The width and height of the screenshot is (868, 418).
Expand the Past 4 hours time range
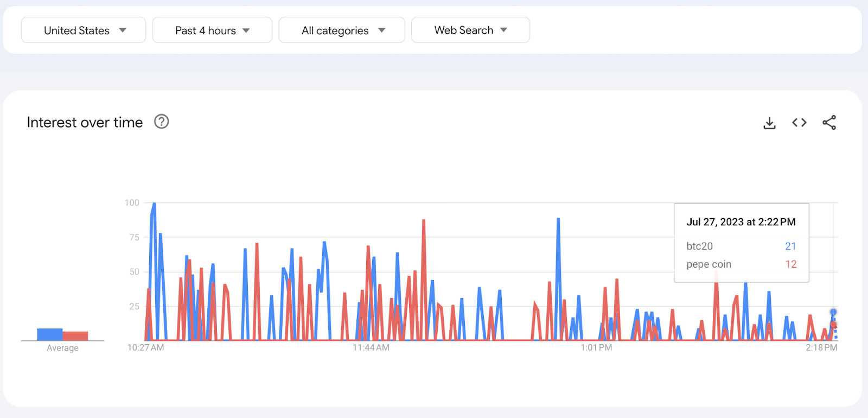tap(212, 30)
